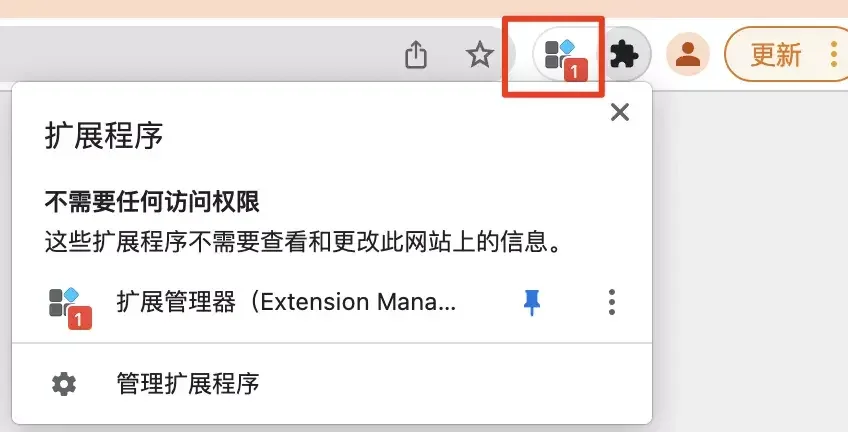Viewport: 848px width, 432px height.
Task: Open the Chrome menu dots beside 更新
Action: pos(833,55)
